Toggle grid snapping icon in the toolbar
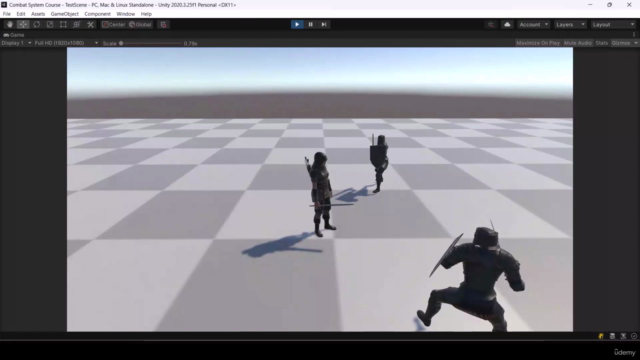 pyautogui.click(x=163, y=24)
